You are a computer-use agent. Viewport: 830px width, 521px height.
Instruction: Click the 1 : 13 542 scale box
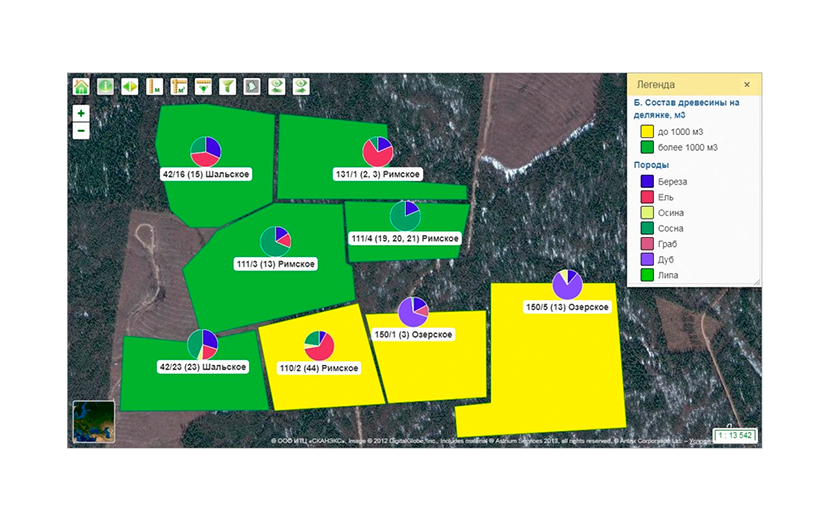coord(735,436)
